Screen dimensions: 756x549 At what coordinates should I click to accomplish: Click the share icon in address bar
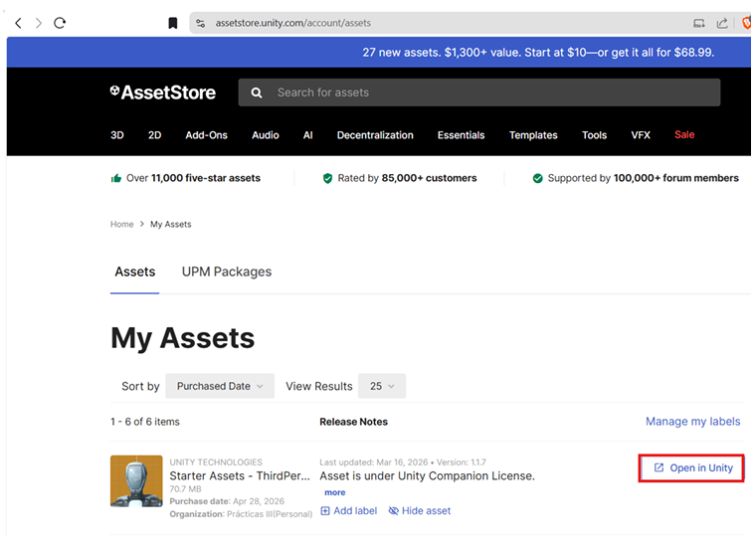pyautogui.click(x=722, y=23)
